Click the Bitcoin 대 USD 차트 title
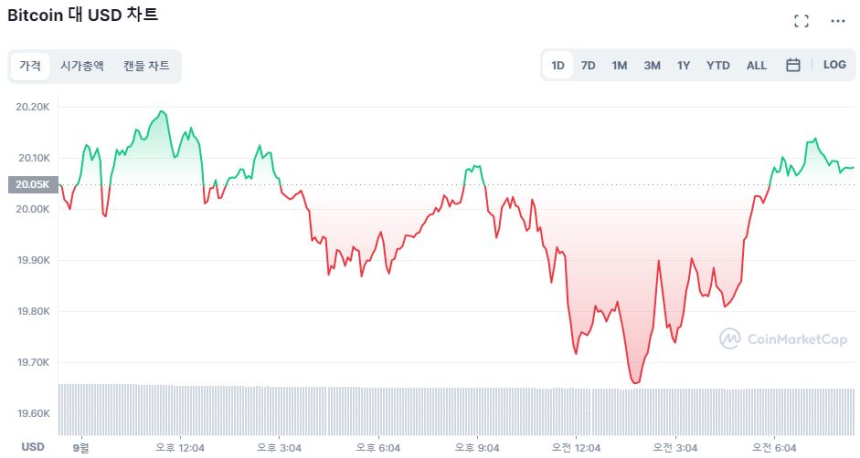Image resolution: width=860 pixels, height=458 pixels. pos(83,15)
